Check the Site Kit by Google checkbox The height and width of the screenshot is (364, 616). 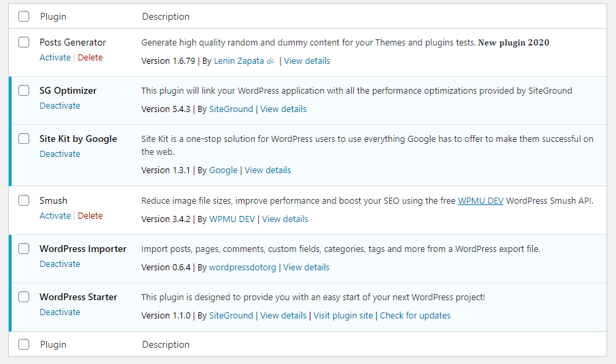24,139
